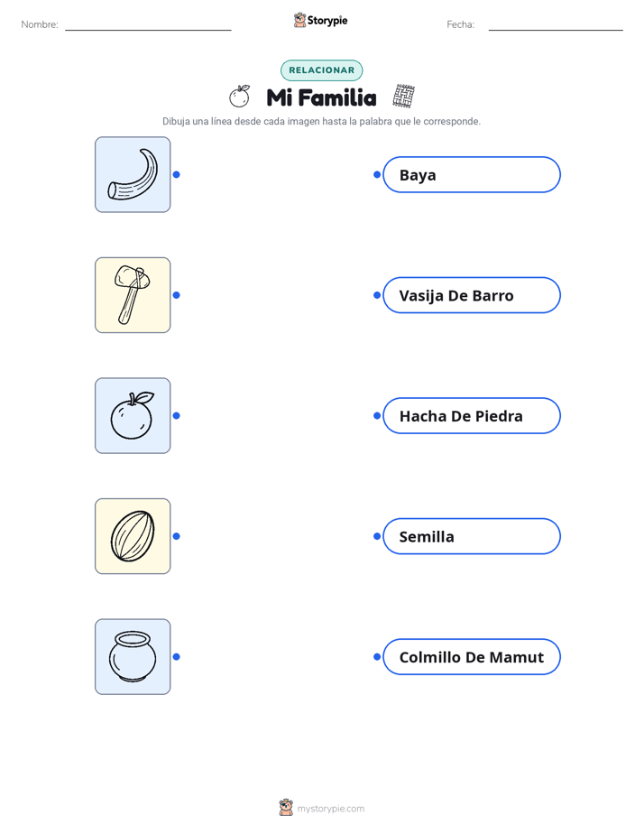Viewport: 644px width, 834px height.
Task: Select the Baya word box
Action: click(472, 174)
